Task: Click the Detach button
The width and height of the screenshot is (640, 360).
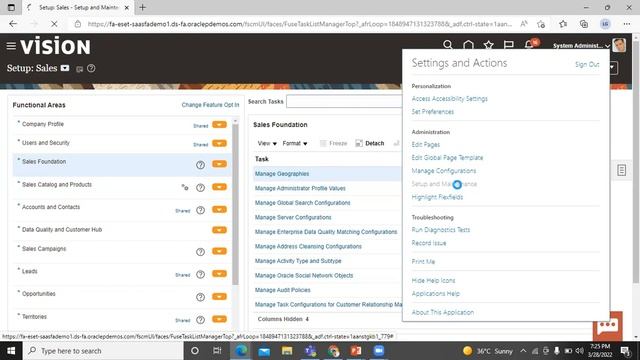Action: click(370, 143)
